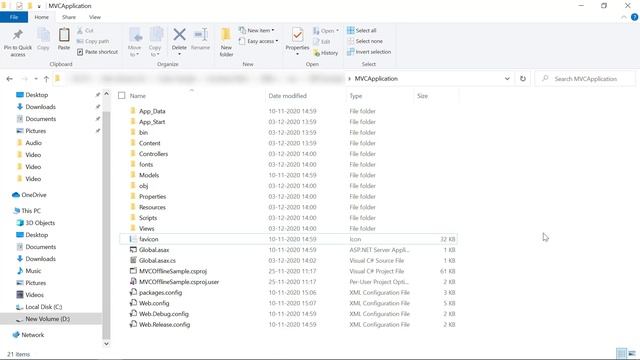Screen dimensions: 640x360
Task: Open recent locations dropdown arrow
Action: (x=36, y=79)
